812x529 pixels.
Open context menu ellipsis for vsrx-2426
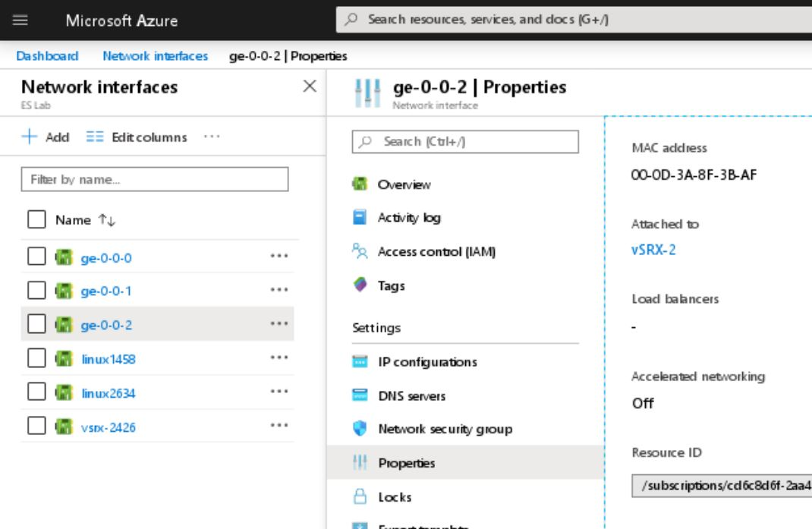pos(279,425)
